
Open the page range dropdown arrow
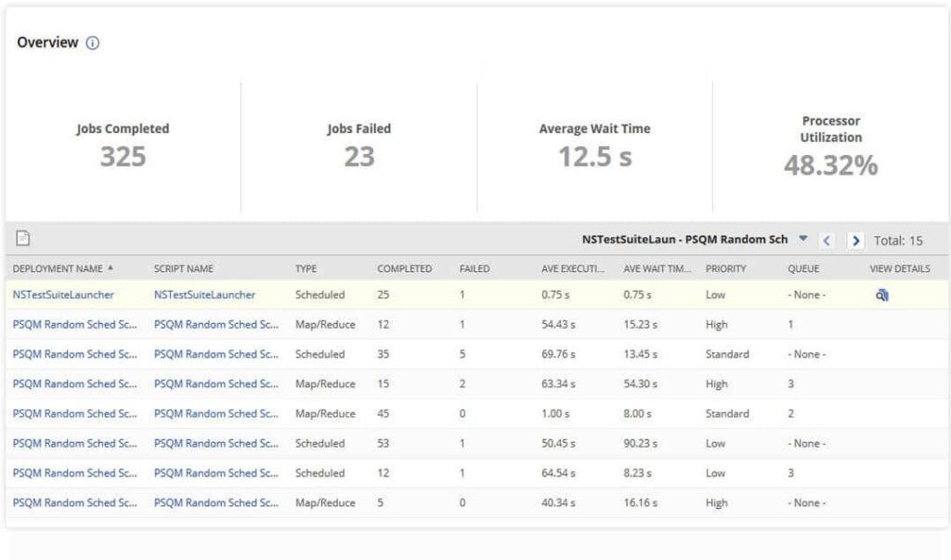[x=803, y=239]
